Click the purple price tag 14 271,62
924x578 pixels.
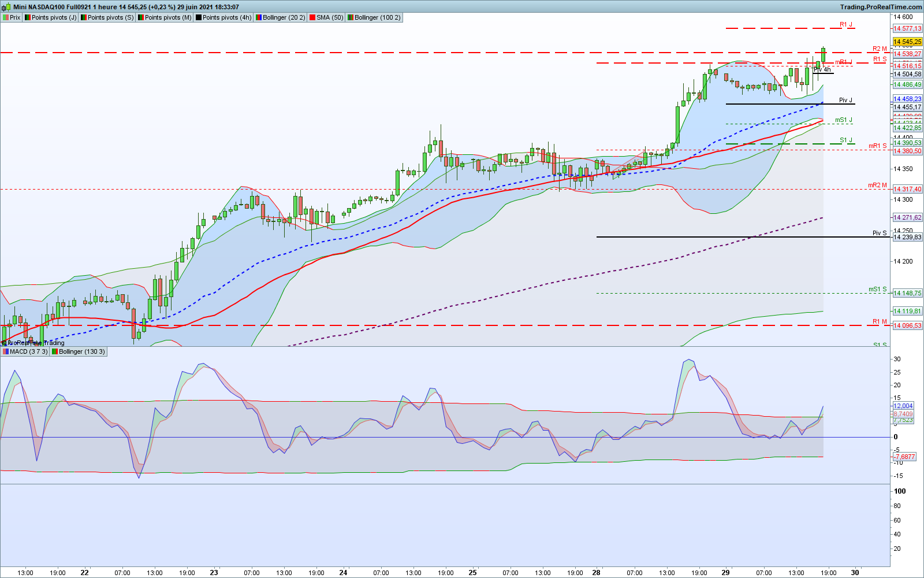tap(908, 217)
